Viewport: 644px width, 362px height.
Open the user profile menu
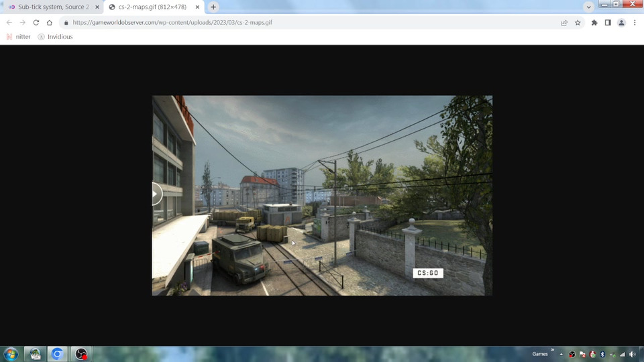tap(621, 23)
